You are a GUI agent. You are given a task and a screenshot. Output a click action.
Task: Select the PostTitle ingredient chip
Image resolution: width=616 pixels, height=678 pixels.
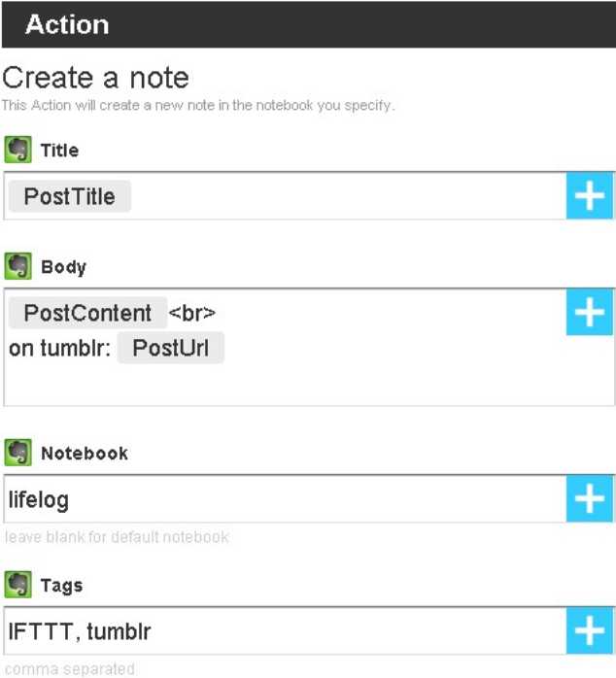click(70, 197)
